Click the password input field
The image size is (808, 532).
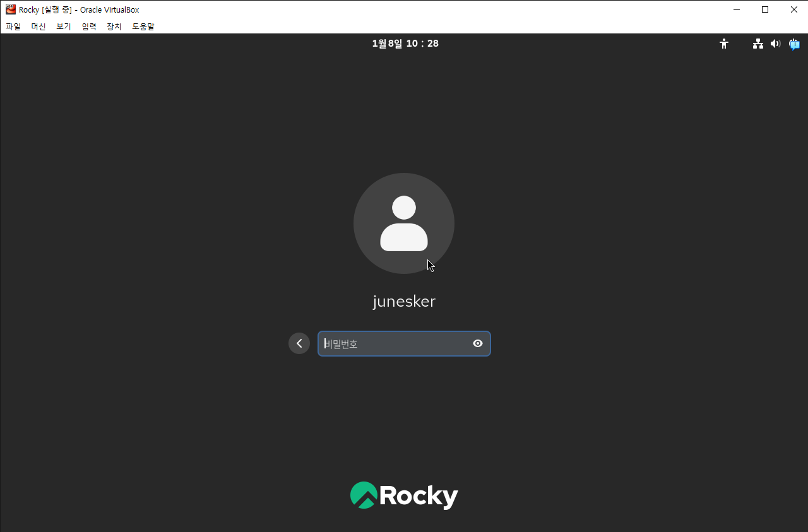click(404, 343)
